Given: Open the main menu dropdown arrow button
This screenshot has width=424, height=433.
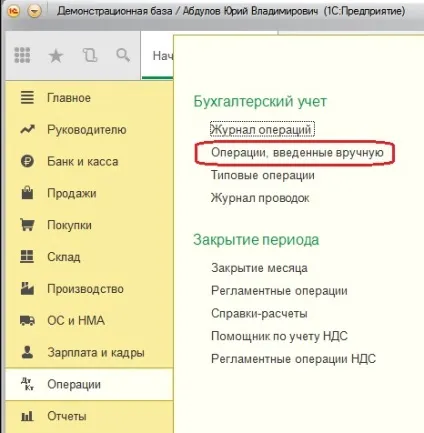Looking at the screenshot, I should coord(34,12).
